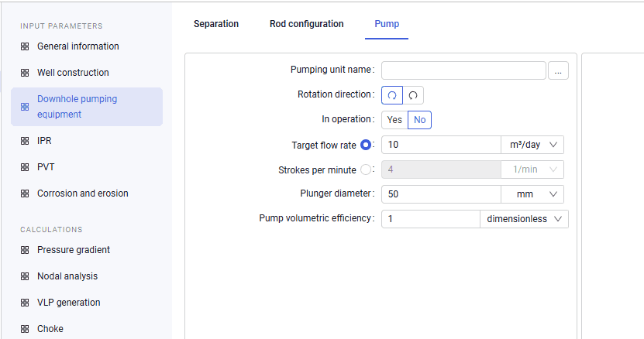Set In operation to Yes
Screen dimensions: 644x339
click(x=394, y=120)
